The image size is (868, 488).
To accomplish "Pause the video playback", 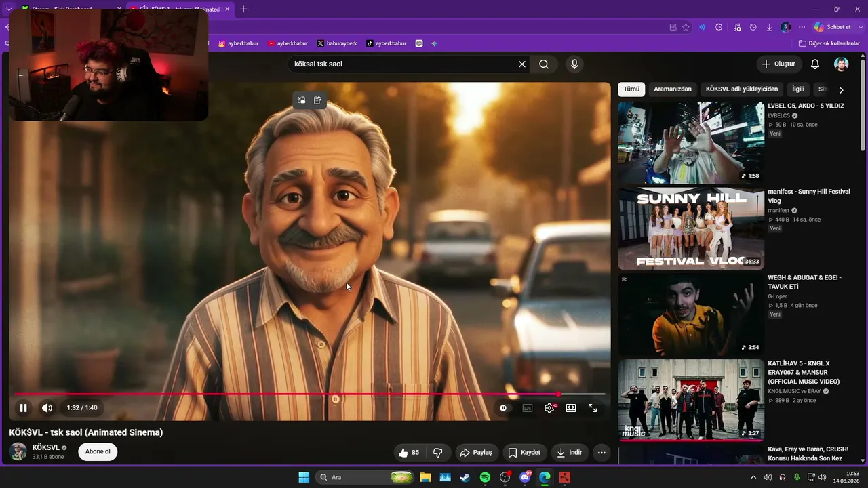I will tap(23, 408).
